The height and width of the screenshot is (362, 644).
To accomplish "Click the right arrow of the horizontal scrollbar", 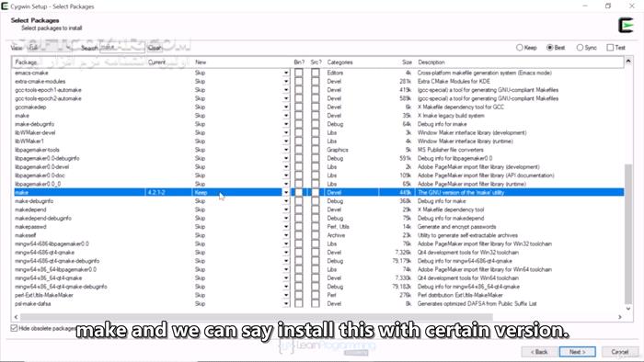I will 620,317.
